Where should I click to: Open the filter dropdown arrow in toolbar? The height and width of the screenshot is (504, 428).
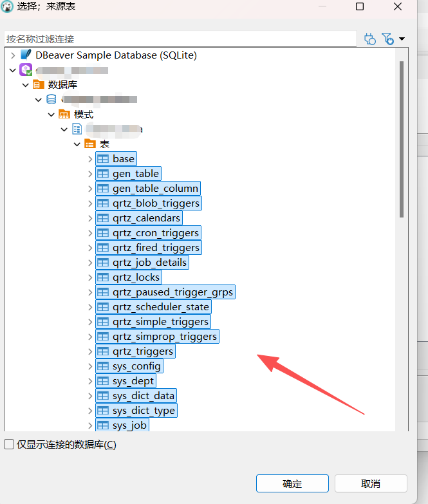point(402,39)
